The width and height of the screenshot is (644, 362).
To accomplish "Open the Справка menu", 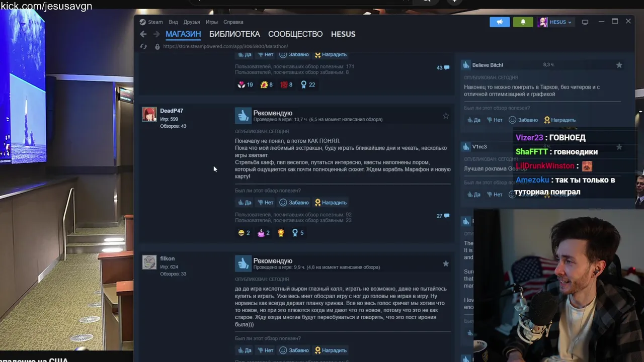I will click(x=233, y=22).
